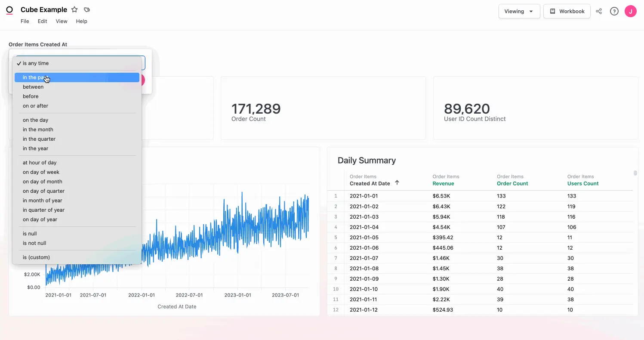Viewport: 644px width, 340px height.
Task: Choose 'is (custom)' filter option
Action: coord(36,257)
